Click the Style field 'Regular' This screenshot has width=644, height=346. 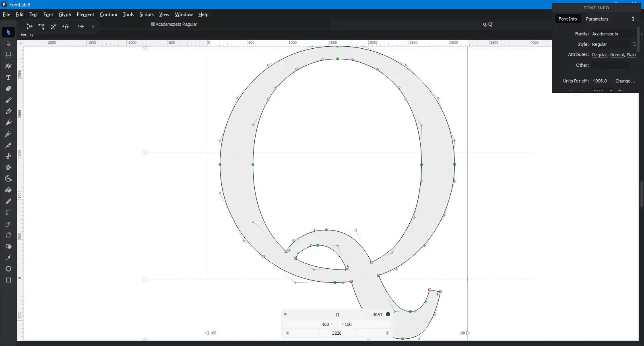[610, 44]
